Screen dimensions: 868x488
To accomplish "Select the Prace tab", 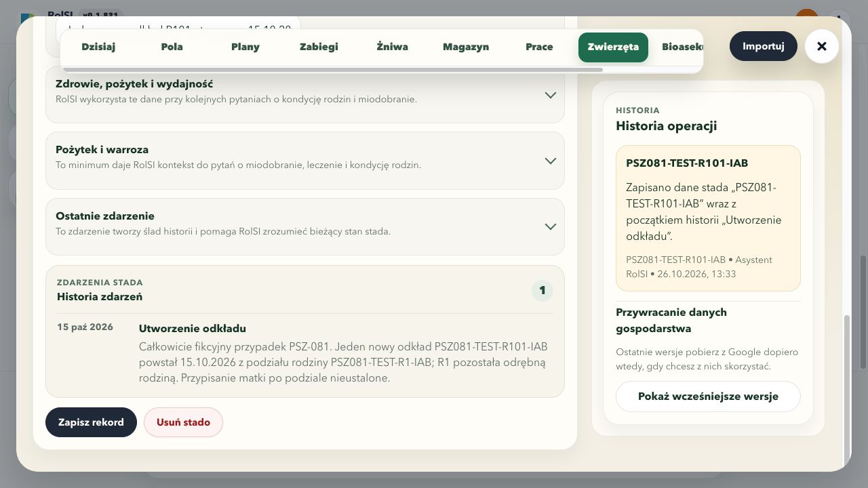I will 539,47.
